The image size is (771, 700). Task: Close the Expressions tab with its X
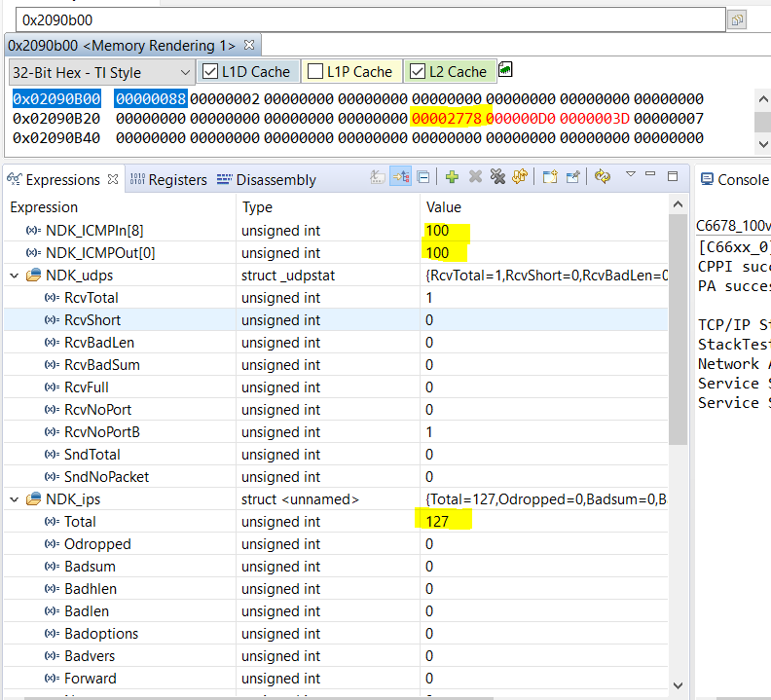click(113, 179)
